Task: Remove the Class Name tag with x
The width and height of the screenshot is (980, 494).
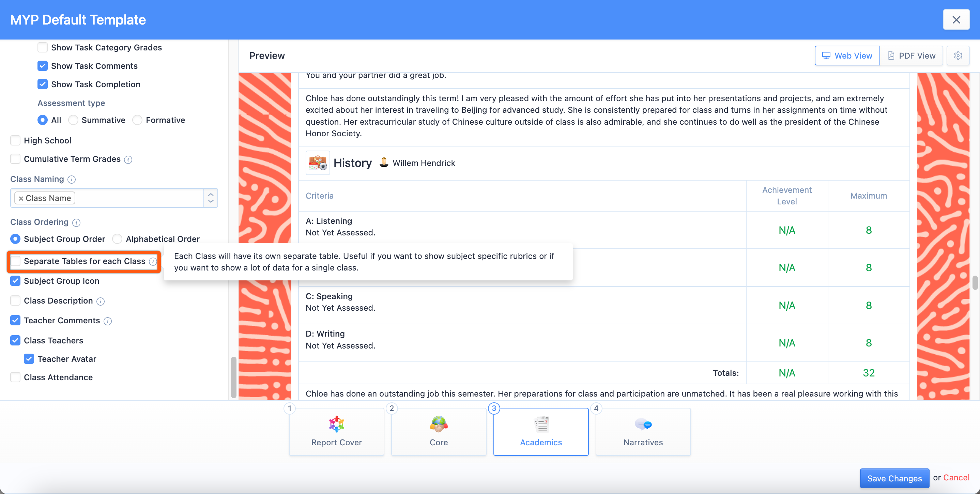Action: (x=21, y=199)
